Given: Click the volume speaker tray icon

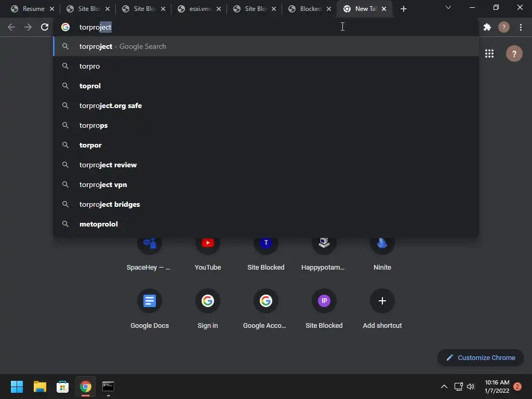Looking at the screenshot, I should (471, 387).
